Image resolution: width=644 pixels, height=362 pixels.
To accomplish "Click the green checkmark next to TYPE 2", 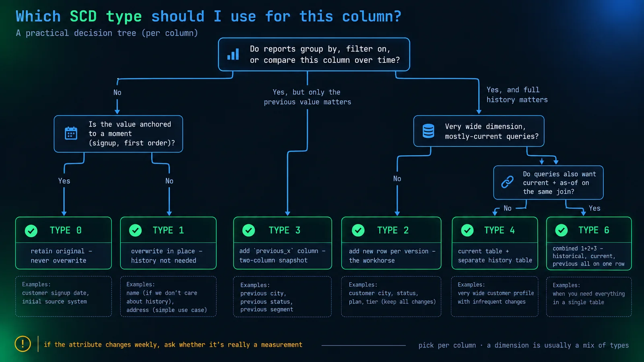I will coord(358,230).
